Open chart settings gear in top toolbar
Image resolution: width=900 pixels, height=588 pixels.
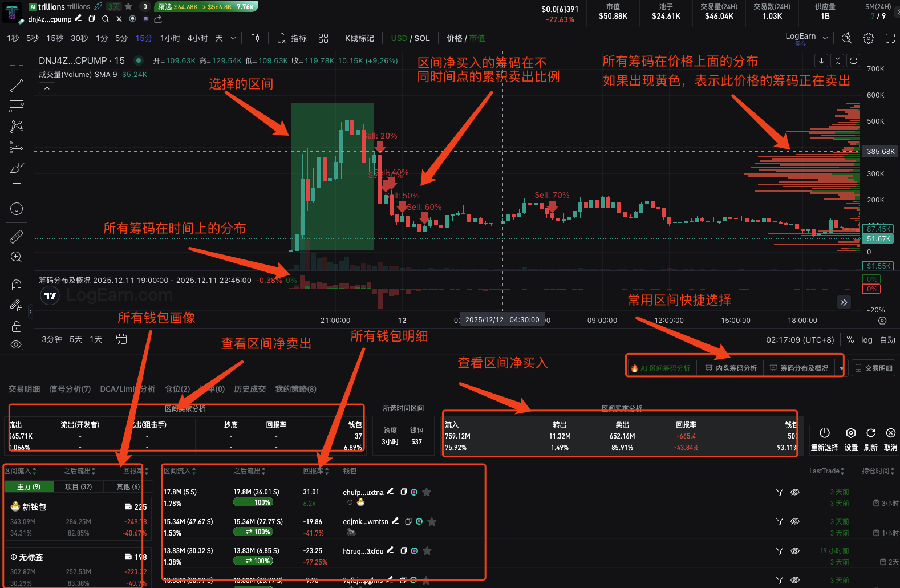pos(868,38)
